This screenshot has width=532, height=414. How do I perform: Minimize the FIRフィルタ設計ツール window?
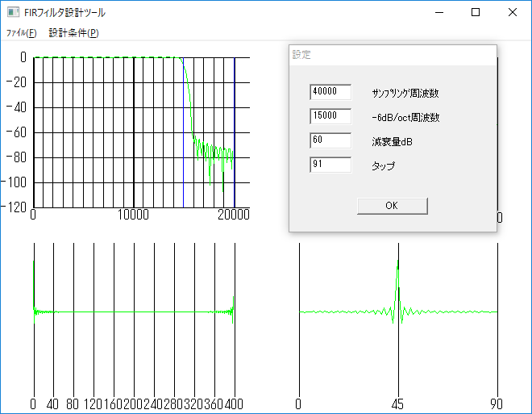(439, 13)
